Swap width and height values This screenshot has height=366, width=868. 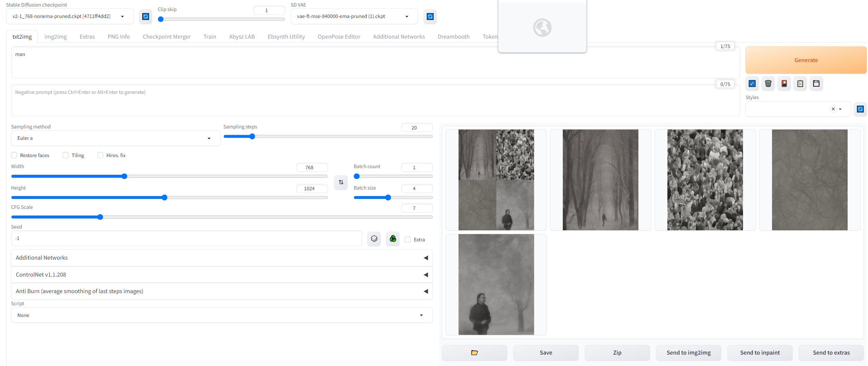[x=341, y=182]
